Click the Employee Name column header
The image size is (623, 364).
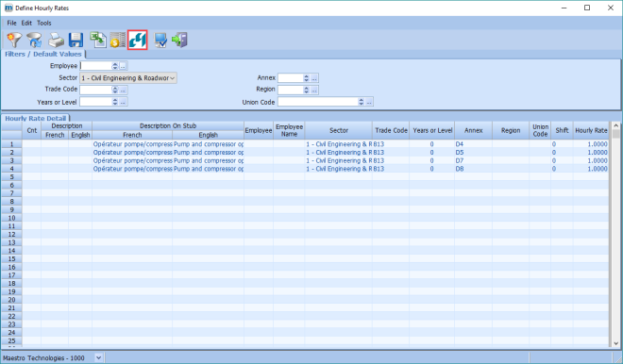(x=289, y=130)
